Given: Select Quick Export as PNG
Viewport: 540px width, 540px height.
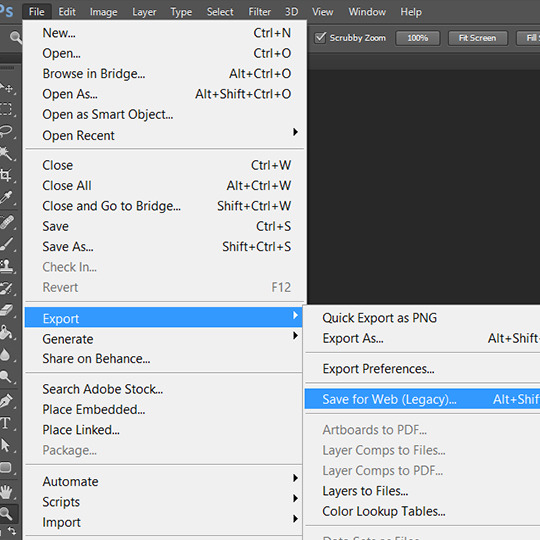Looking at the screenshot, I should point(423,318).
